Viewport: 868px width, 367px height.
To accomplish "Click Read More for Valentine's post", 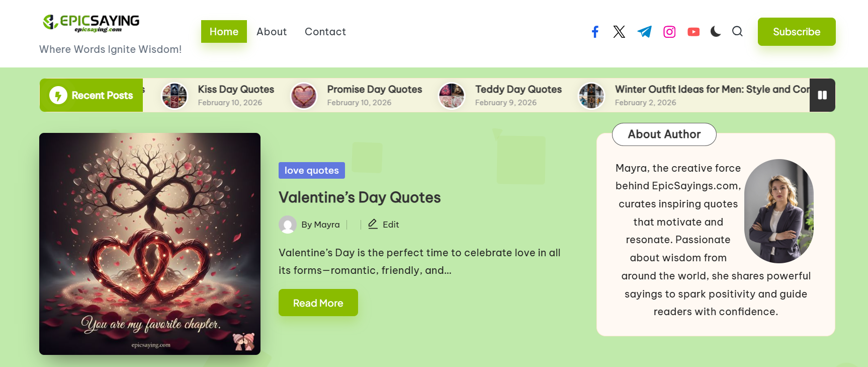I will coord(318,303).
